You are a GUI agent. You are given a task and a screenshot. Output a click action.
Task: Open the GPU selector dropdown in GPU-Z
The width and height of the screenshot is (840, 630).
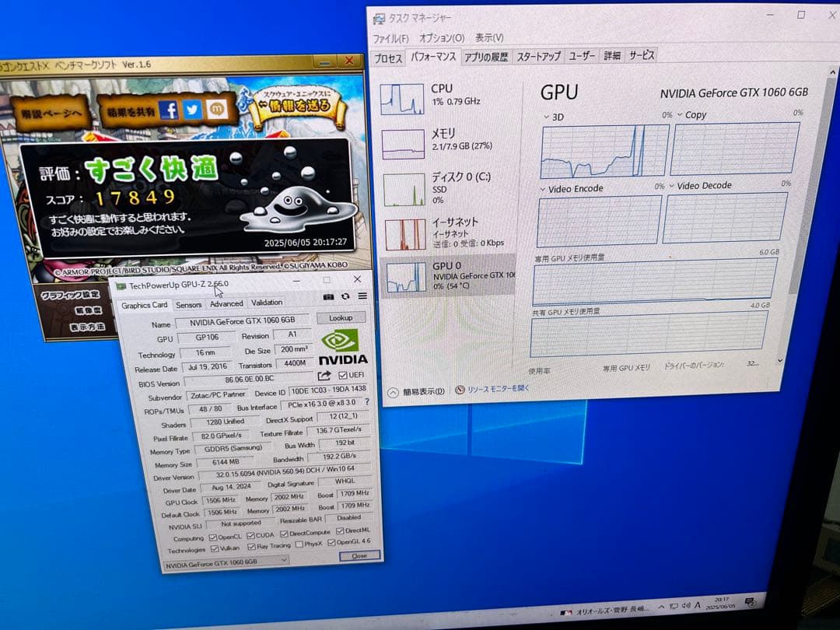pyautogui.click(x=226, y=564)
